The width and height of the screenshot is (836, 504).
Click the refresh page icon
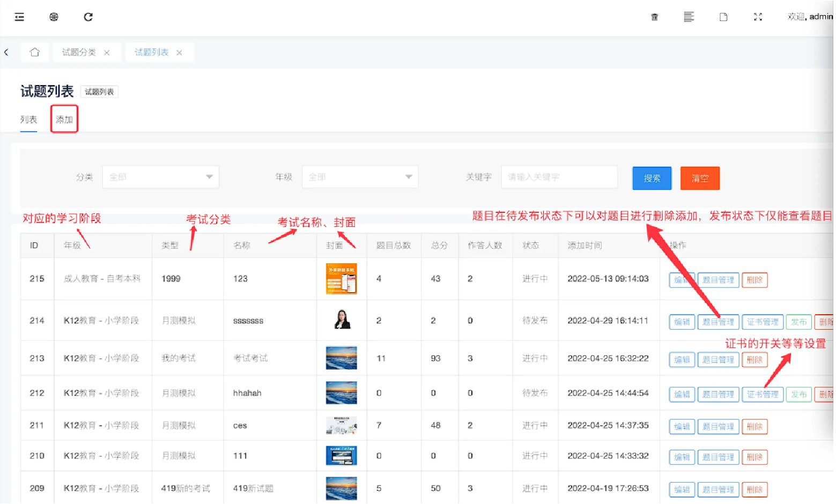click(88, 17)
